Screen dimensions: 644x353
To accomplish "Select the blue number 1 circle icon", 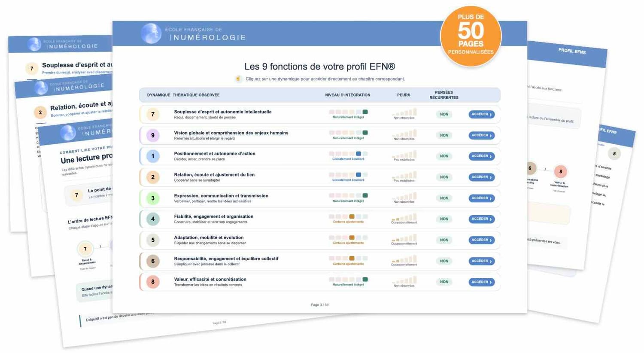I will pyautogui.click(x=153, y=156).
